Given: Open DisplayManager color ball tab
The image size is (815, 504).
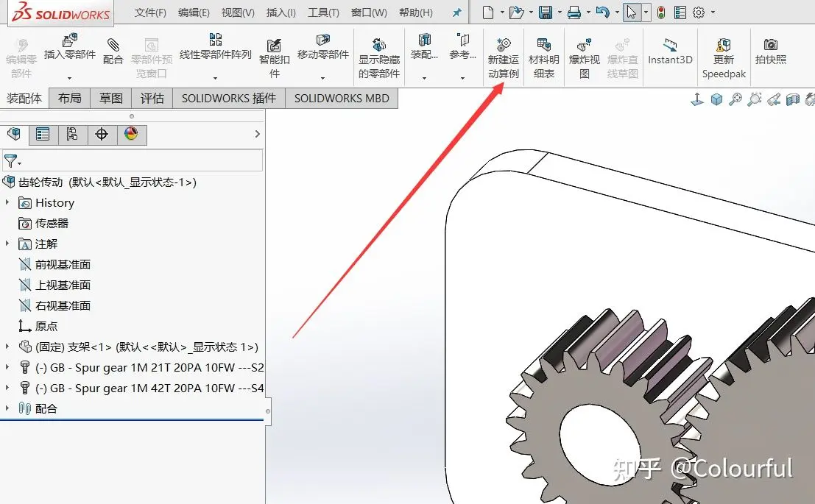Looking at the screenshot, I should click(131, 134).
